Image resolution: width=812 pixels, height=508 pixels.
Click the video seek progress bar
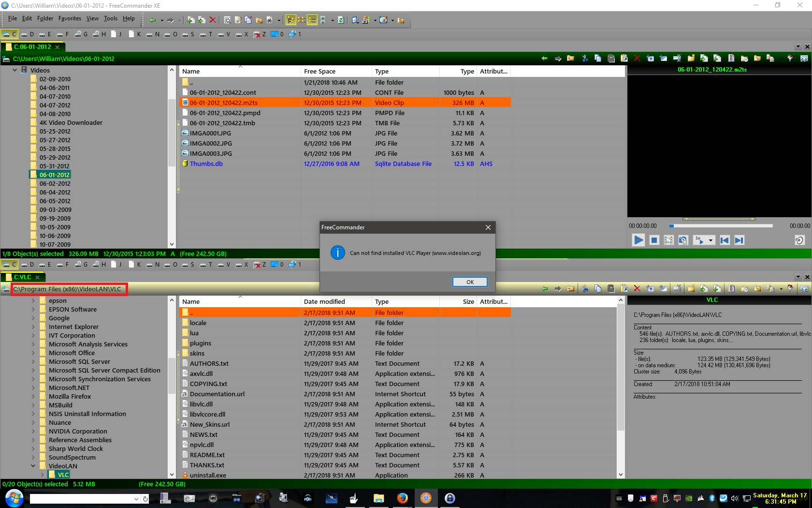click(x=721, y=226)
